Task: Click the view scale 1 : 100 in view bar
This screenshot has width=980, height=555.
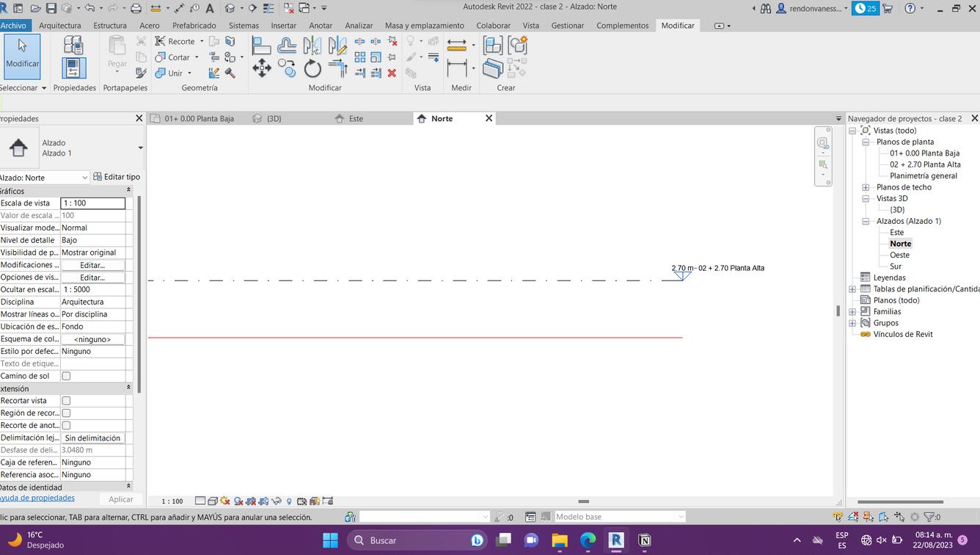Action: (x=172, y=501)
